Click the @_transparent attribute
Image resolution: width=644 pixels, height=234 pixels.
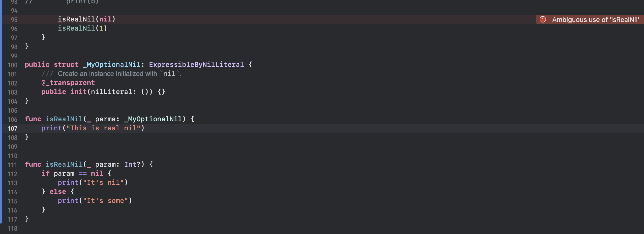tap(68, 83)
